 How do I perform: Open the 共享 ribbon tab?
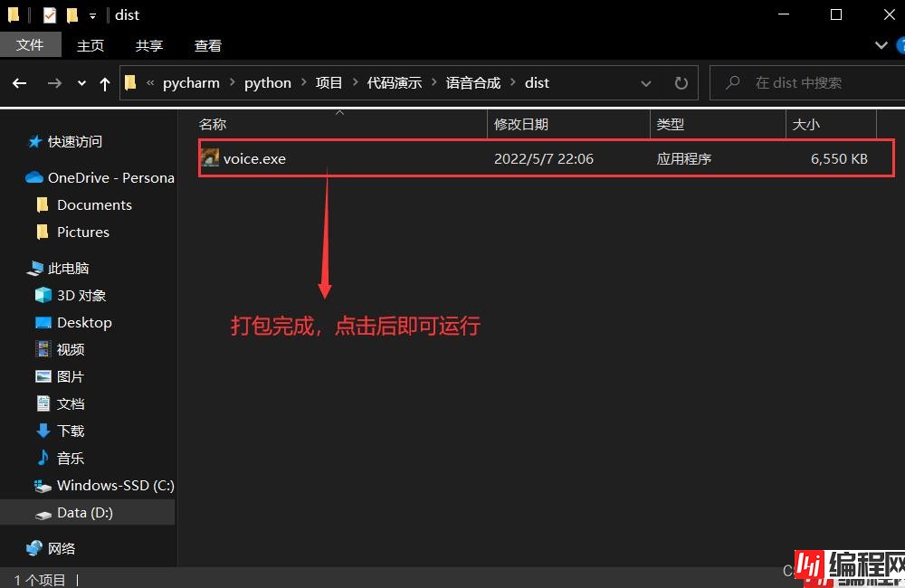(149, 45)
